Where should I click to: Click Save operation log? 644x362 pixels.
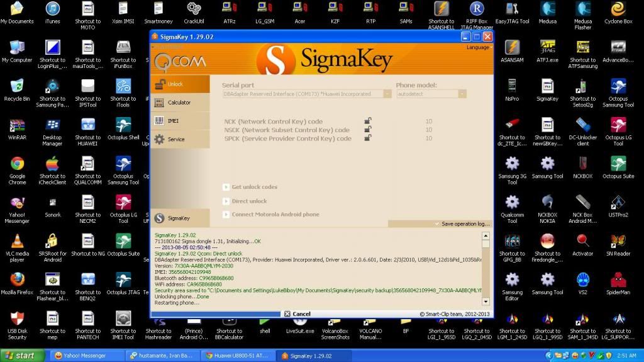click(x=464, y=224)
